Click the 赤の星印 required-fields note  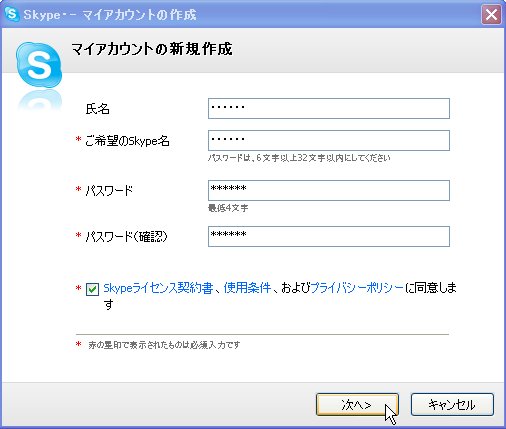[x=164, y=345]
